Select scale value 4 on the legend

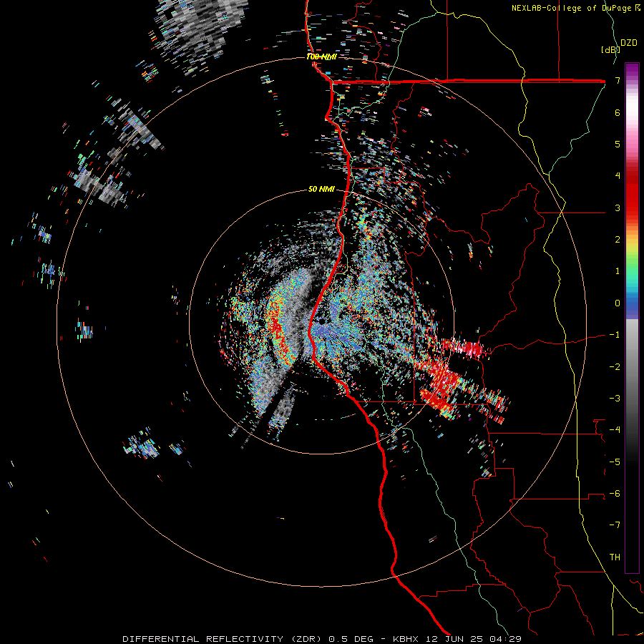618,176
